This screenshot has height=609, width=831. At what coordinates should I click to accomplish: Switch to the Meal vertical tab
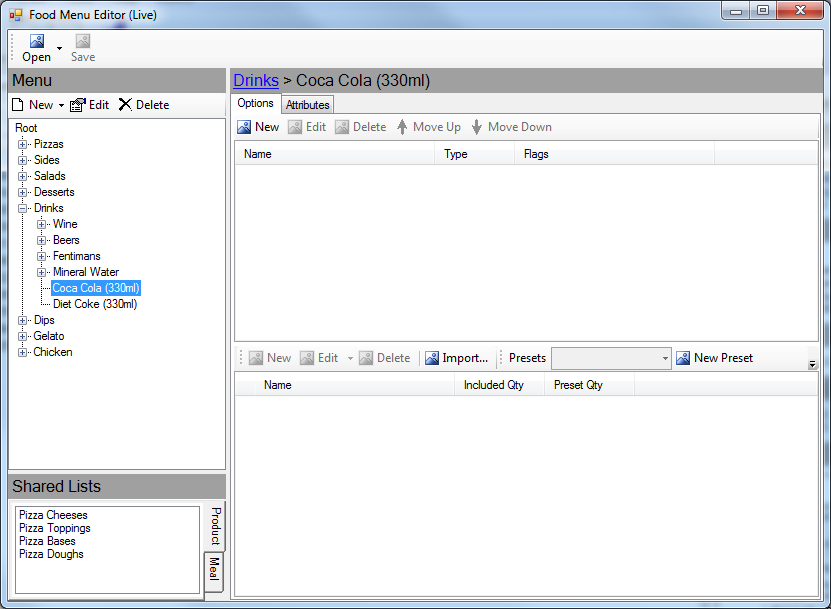pyautogui.click(x=213, y=570)
